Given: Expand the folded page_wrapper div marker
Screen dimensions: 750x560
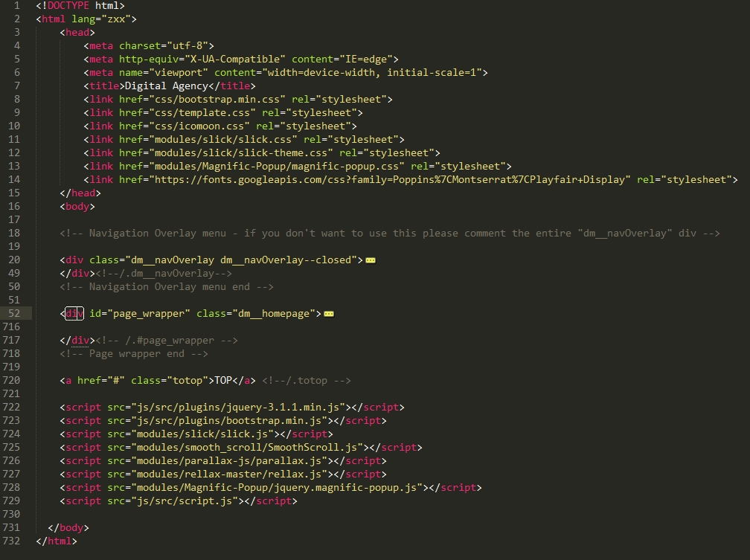Looking at the screenshot, I should [x=329, y=314].
